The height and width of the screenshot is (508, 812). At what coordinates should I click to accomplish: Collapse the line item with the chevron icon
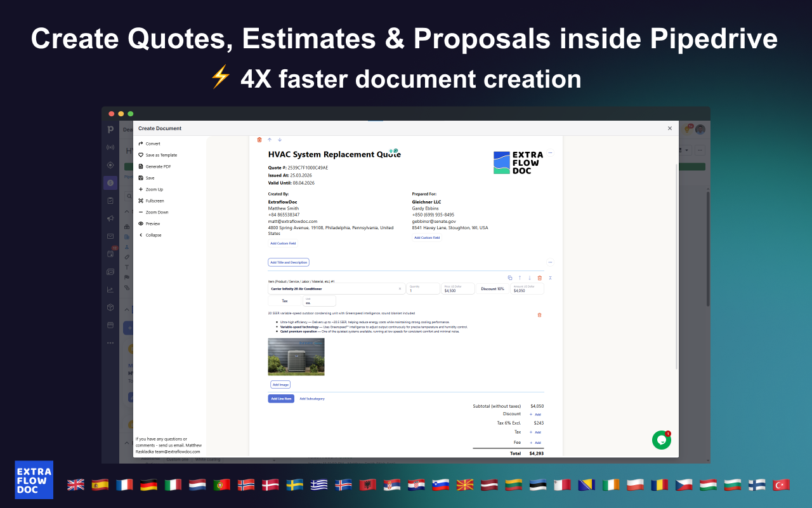(x=550, y=277)
